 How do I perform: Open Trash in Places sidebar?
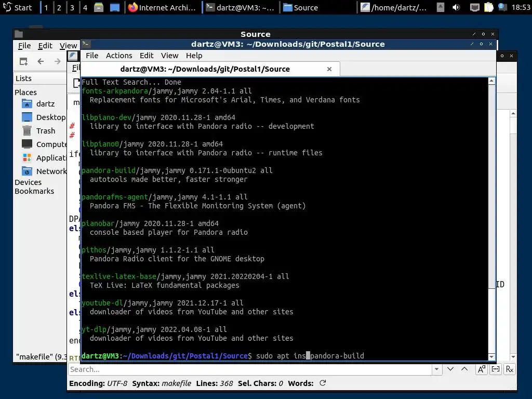tap(40, 130)
